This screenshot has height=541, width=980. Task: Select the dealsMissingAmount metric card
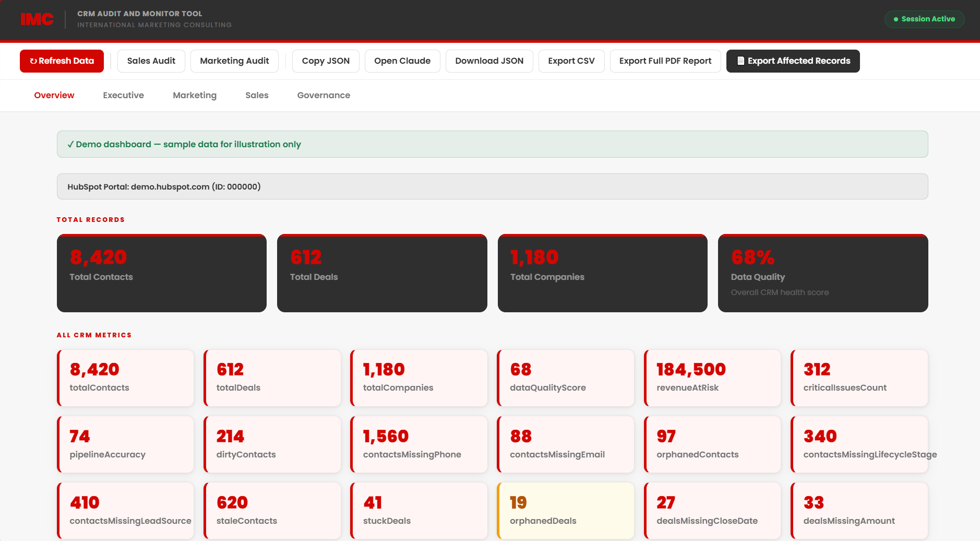859,511
